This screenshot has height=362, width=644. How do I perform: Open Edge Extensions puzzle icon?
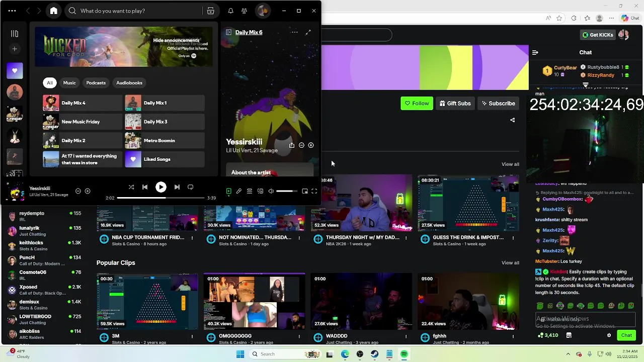point(574,18)
